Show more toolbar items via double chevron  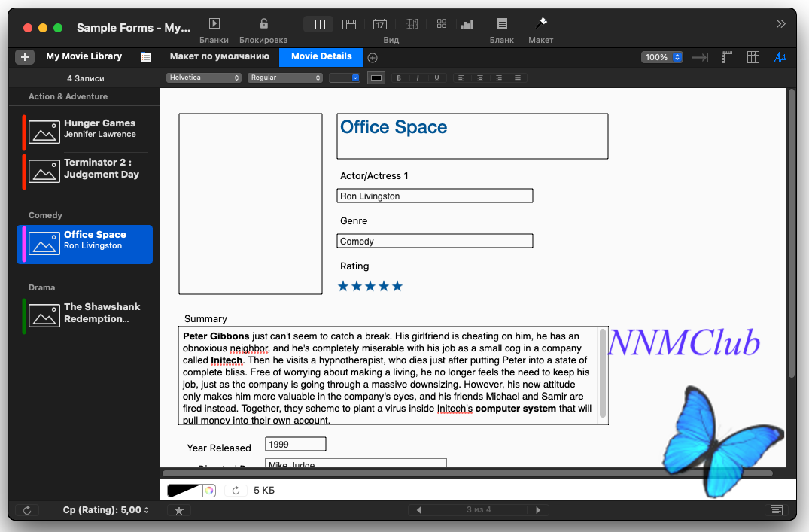coord(780,24)
